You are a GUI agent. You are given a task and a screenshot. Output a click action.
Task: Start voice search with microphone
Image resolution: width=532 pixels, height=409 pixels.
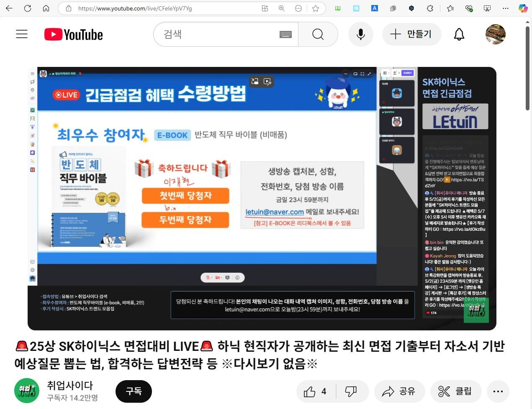click(x=360, y=34)
